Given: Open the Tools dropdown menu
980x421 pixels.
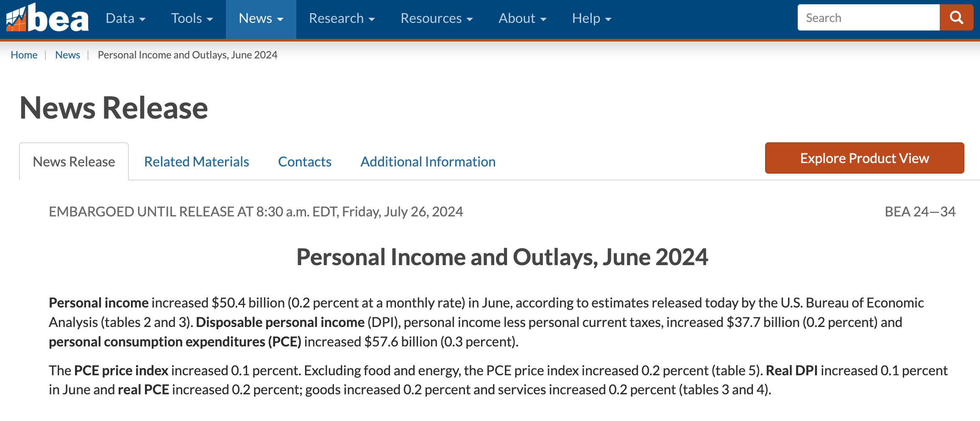Looking at the screenshot, I should [192, 19].
